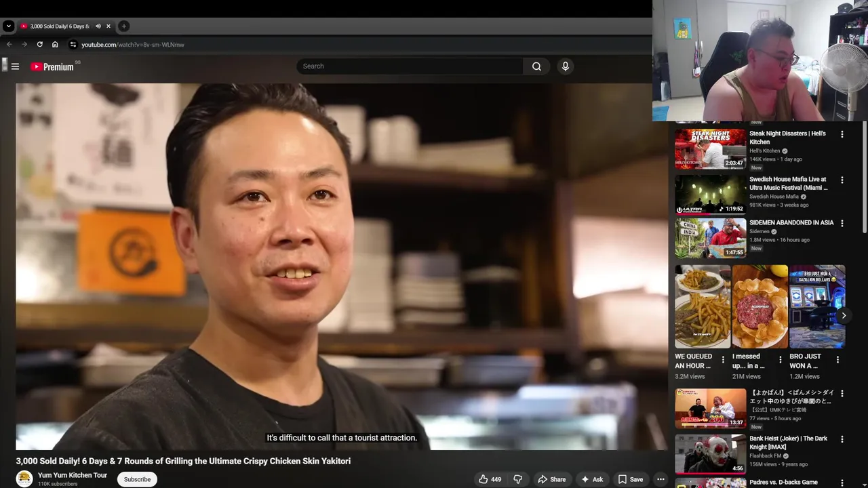The image size is (868, 488).
Task: Click the browser back arrow
Action: [x=9, y=45]
